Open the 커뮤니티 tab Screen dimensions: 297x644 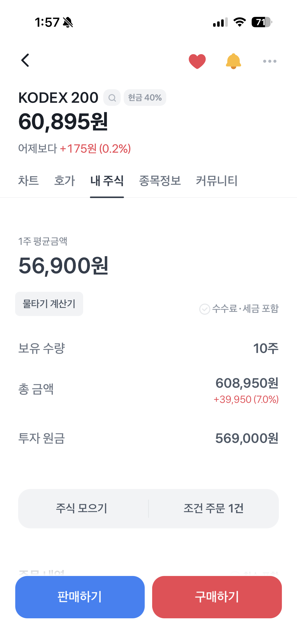(217, 181)
